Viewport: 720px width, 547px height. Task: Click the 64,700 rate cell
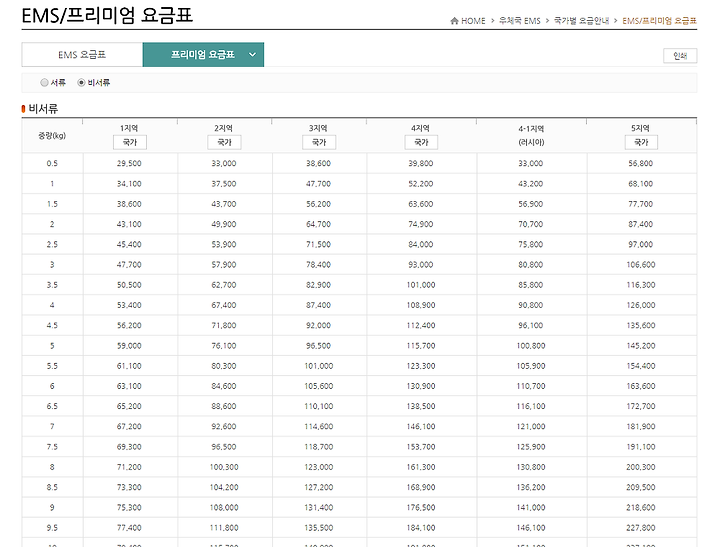click(x=318, y=224)
